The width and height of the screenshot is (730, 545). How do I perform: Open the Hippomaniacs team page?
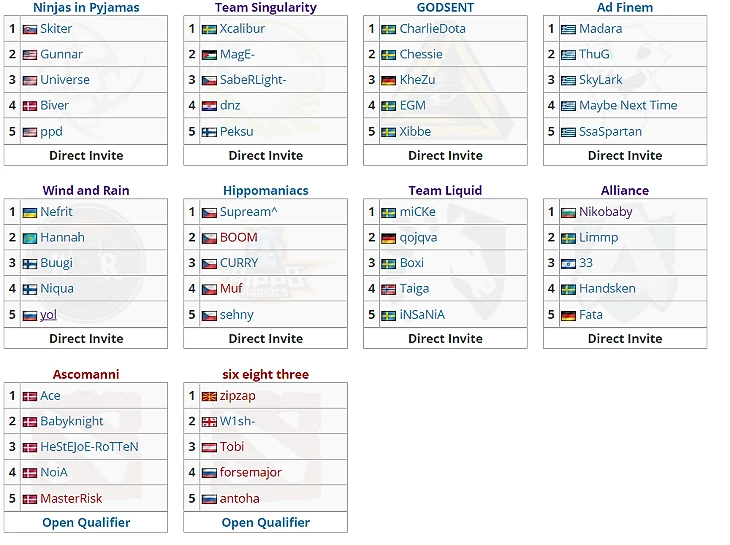click(266, 190)
